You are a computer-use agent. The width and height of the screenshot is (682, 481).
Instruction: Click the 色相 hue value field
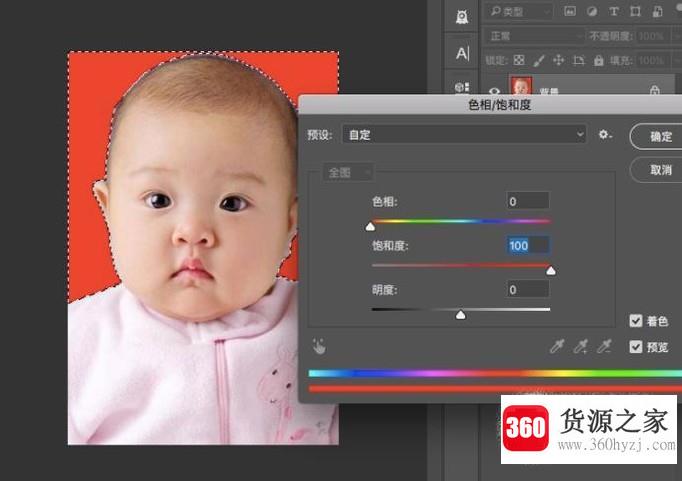(528, 201)
